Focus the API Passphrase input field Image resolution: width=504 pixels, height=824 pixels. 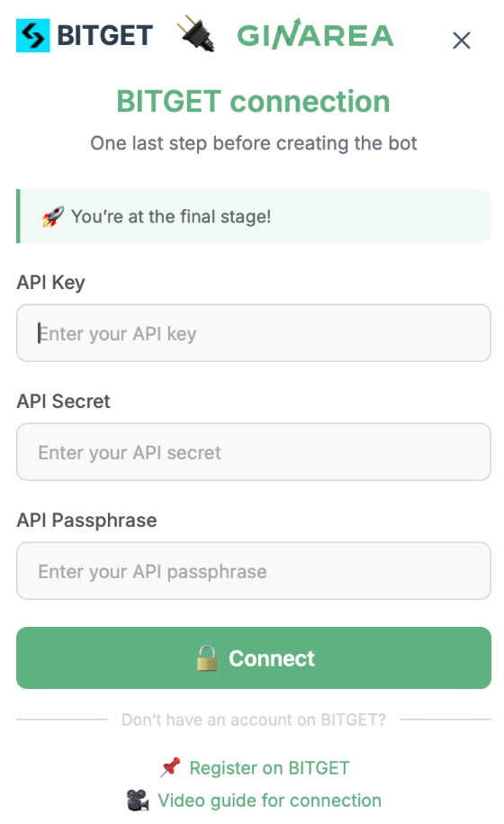[254, 571]
